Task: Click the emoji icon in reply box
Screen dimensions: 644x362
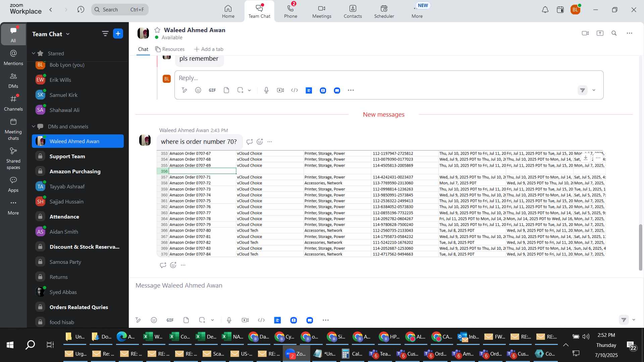Action: tap(198, 90)
